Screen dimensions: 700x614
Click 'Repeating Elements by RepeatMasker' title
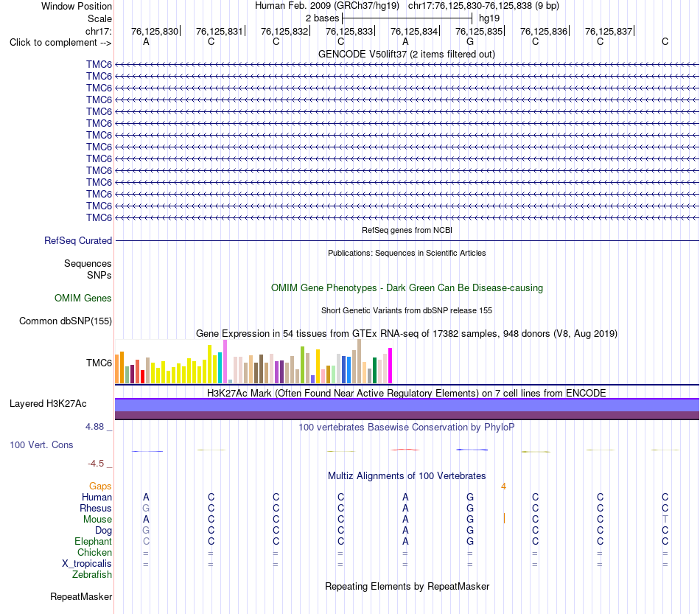tap(407, 586)
